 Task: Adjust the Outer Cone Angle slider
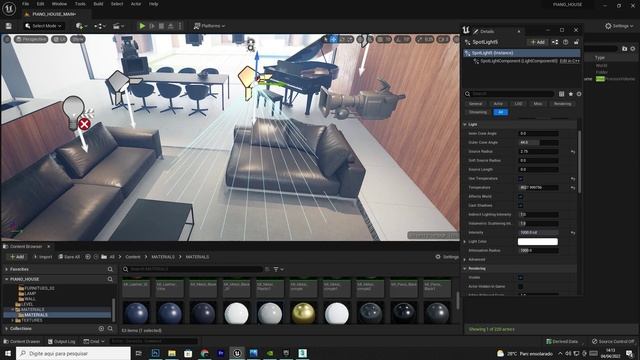pyautogui.click(x=538, y=142)
